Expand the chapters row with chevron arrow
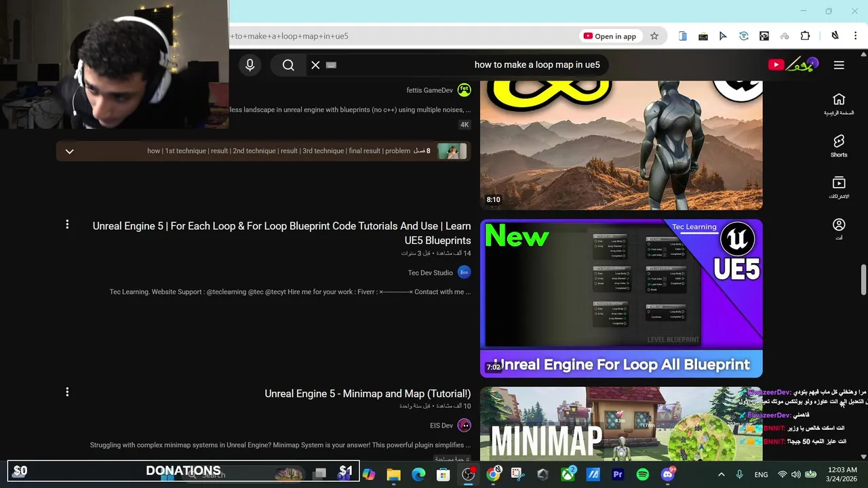This screenshot has width=868, height=488. coord(69,151)
